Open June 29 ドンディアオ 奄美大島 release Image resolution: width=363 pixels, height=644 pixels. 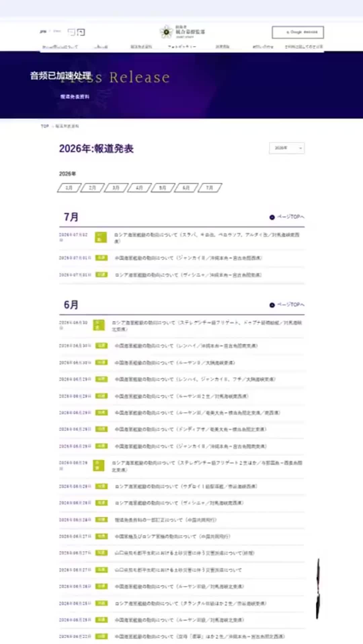[191, 429]
